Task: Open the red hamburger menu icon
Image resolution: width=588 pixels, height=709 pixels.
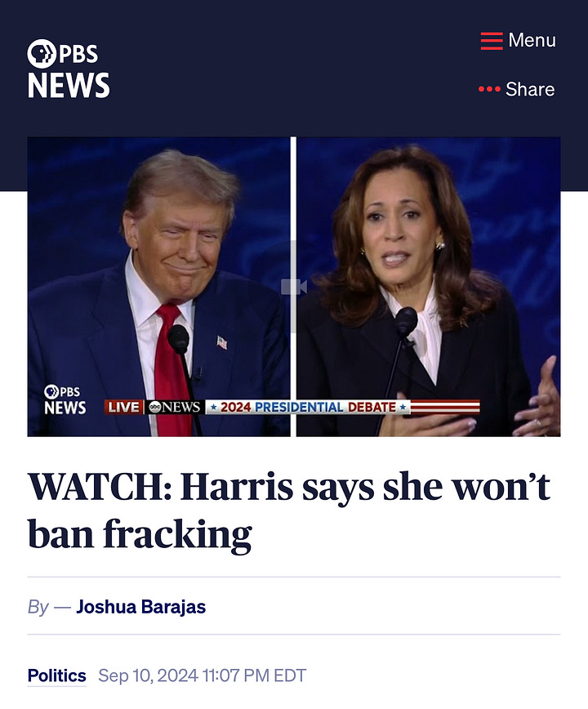Action: tap(492, 41)
